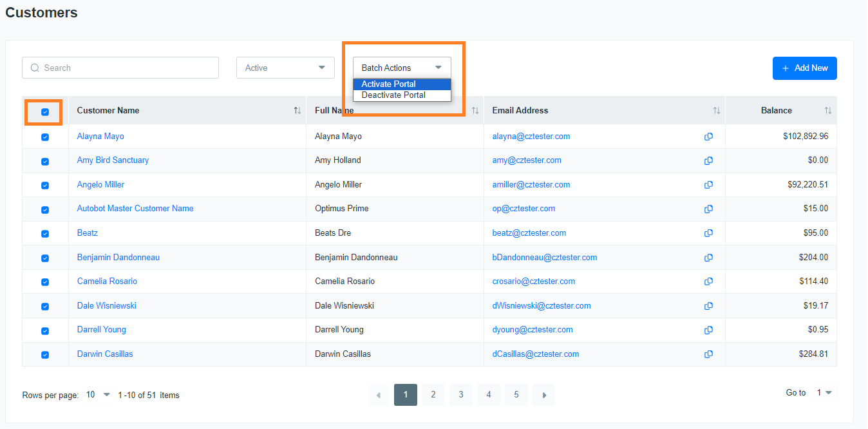Copy email alayna@cztester.com with copy icon

coord(708,137)
